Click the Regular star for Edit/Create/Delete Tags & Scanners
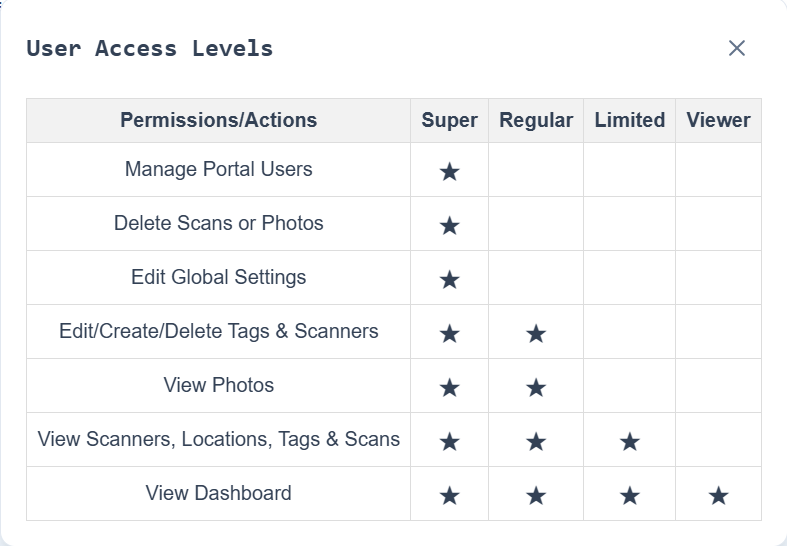787x546 pixels. 536,333
